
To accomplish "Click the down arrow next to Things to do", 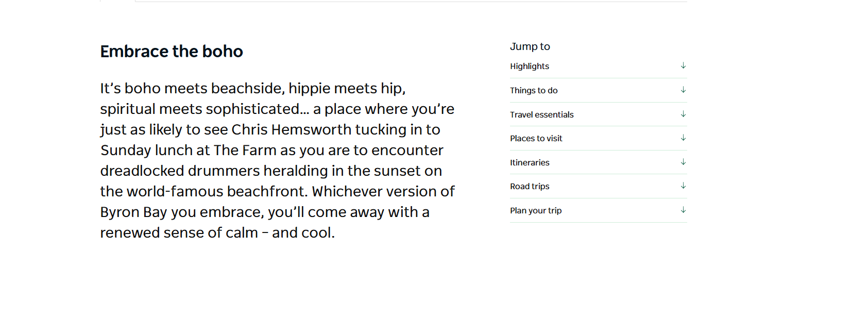I will 683,90.
